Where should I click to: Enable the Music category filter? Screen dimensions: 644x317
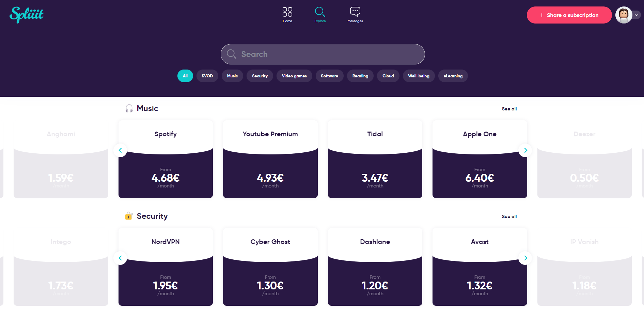point(232,76)
